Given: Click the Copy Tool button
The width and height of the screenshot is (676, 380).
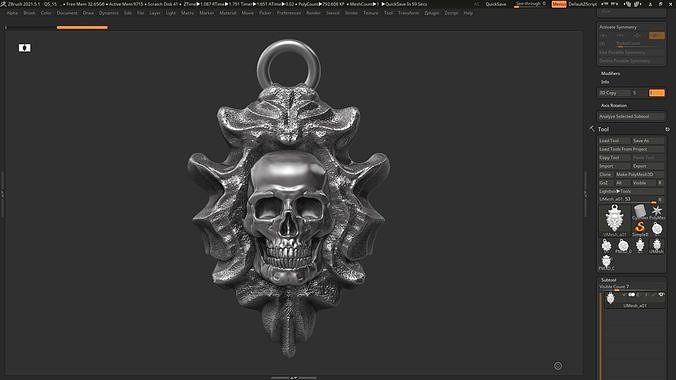Looking at the screenshot, I should pos(614,157).
